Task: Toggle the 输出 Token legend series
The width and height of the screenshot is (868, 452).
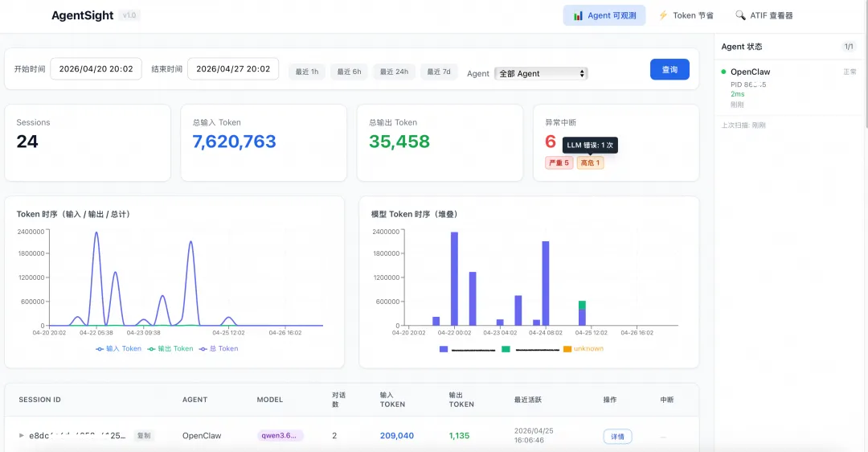Action: (x=170, y=348)
